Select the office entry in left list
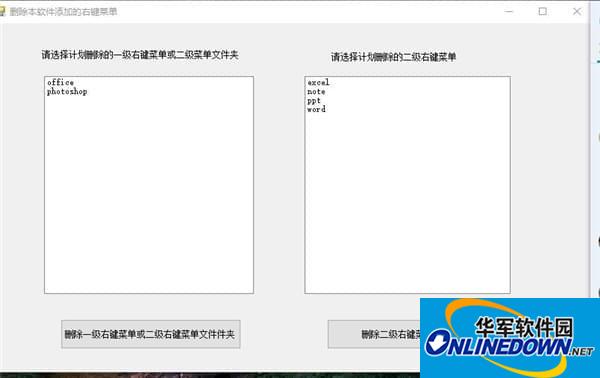 point(60,82)
